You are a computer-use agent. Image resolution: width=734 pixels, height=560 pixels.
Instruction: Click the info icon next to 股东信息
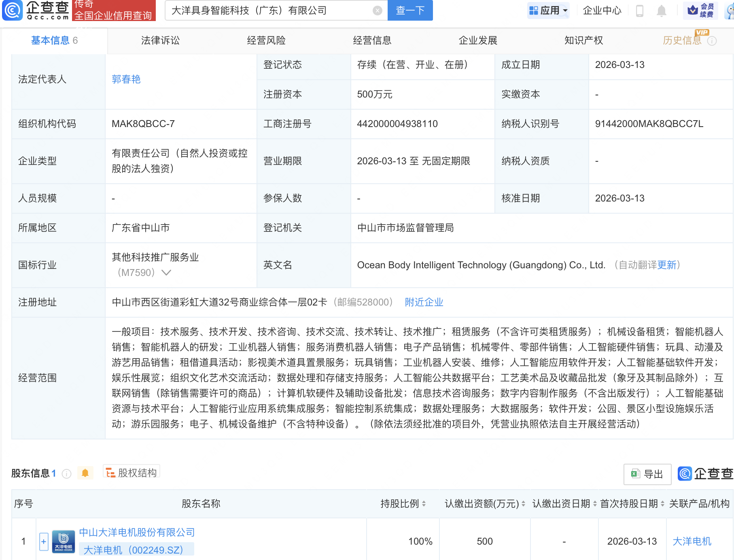coord(67,473)
